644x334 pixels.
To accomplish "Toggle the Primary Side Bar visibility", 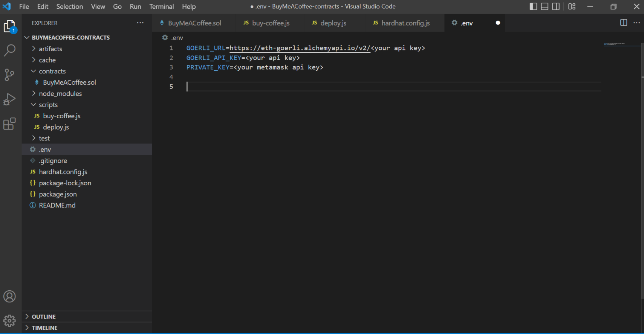I will click(x=533, y=7).
